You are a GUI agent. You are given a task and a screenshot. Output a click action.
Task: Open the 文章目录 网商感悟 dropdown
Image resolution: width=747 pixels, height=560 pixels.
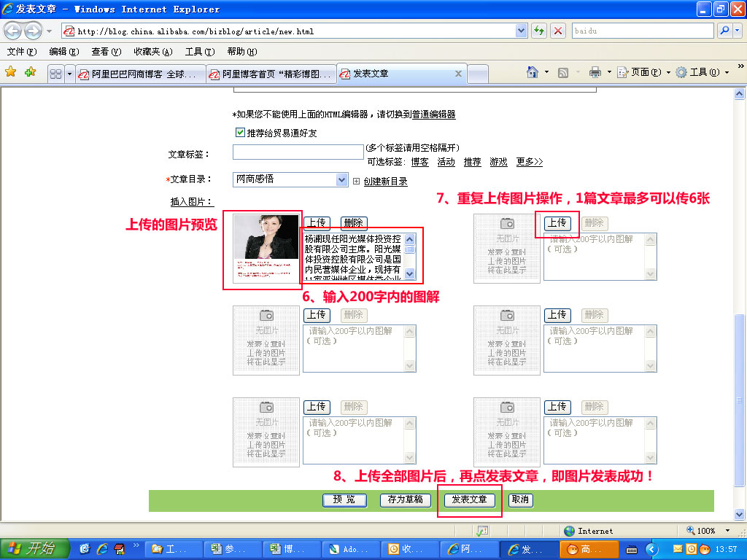pos(341,179)
